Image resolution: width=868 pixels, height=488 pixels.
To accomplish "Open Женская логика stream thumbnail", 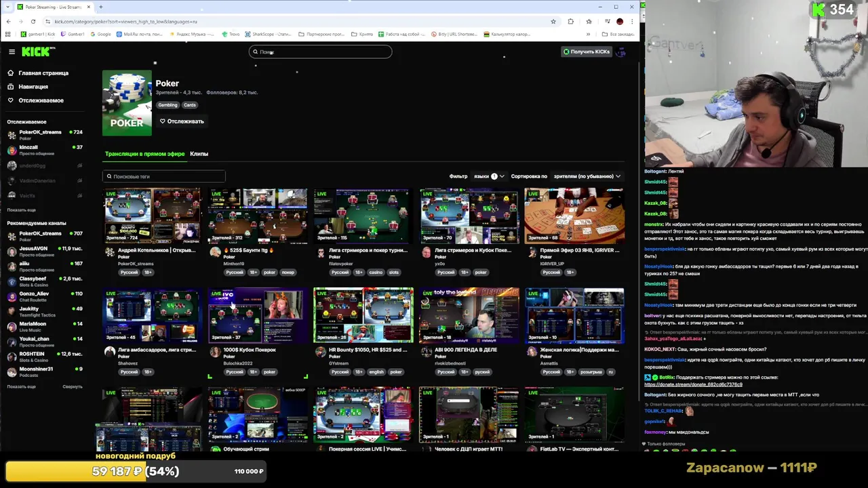I will pos(574,316).
